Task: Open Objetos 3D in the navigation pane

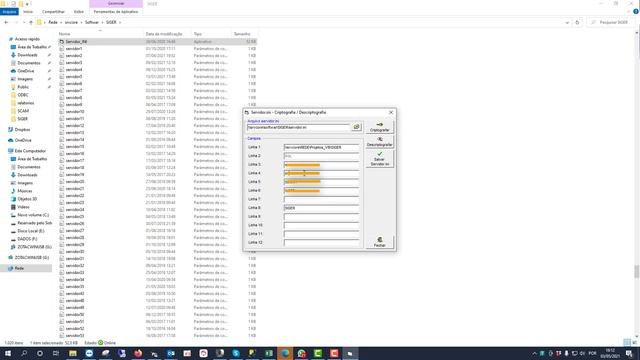Action: coord(27,199)
